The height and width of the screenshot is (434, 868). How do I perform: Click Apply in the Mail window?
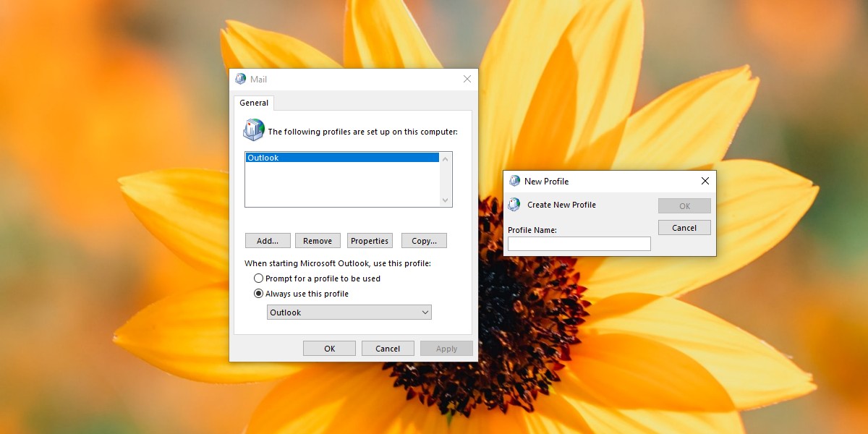click(x=446, y=349)
